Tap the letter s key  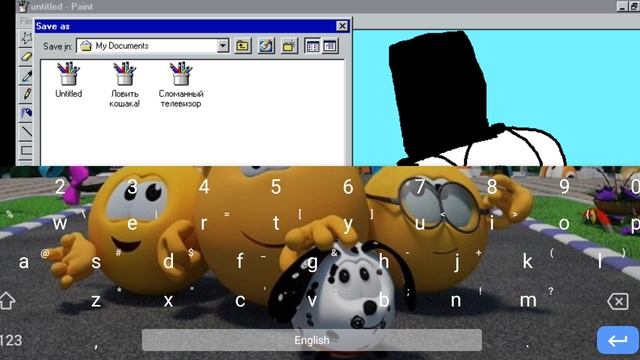pyautogui.click(x=96, y=262)
